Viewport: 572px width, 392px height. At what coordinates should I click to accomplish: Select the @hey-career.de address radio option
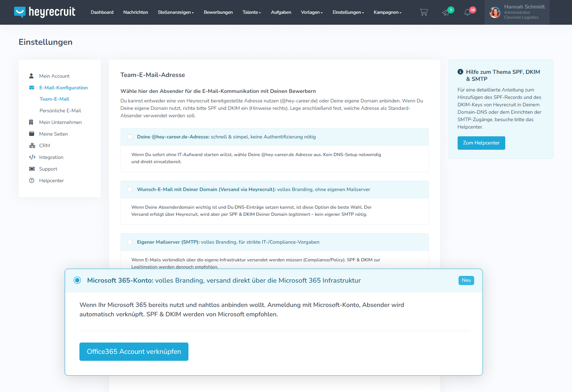pyautogui.click(x=130, y=137)
